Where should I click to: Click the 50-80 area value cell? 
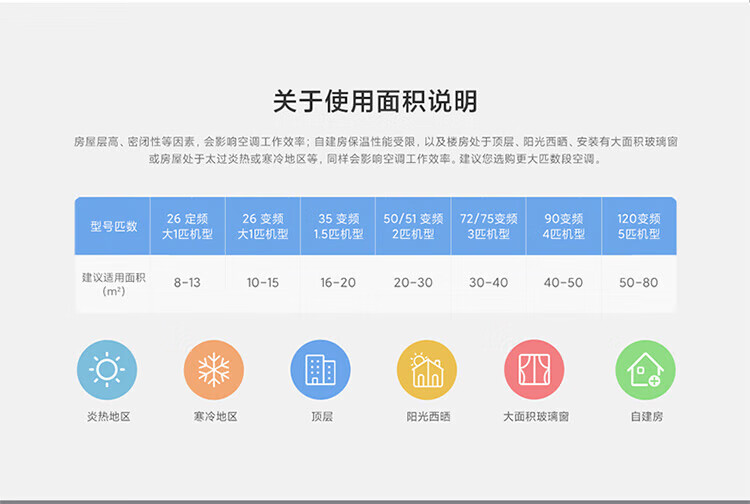click(x=639, y=283)
